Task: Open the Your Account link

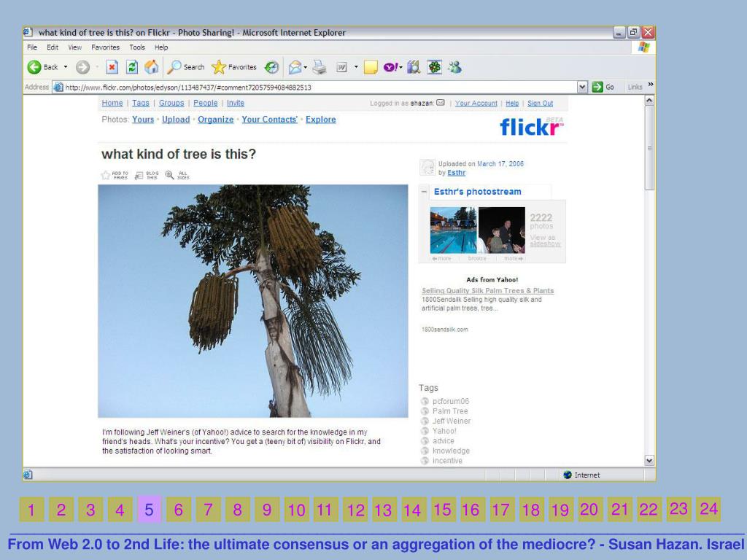Action: click(476, 104)
